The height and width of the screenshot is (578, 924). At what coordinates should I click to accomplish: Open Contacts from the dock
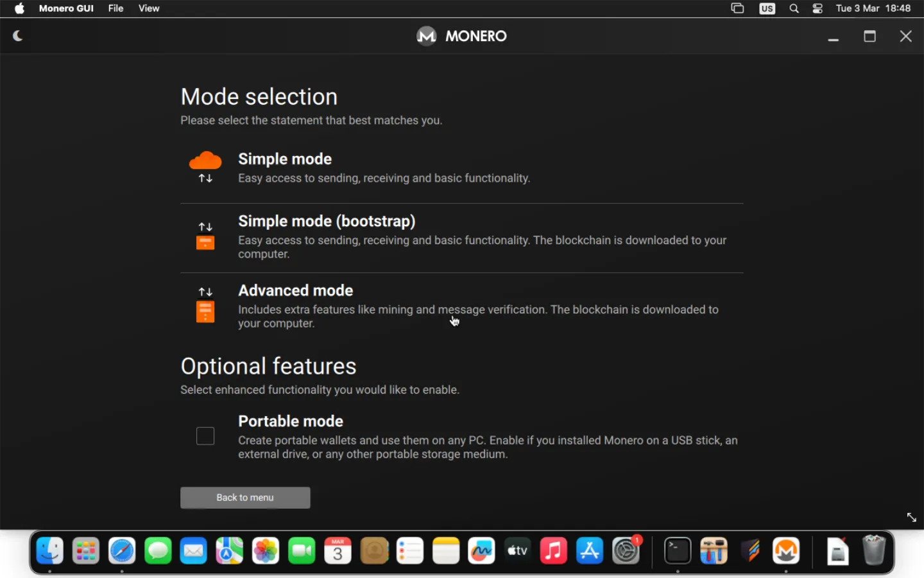(x=374, y=551)
